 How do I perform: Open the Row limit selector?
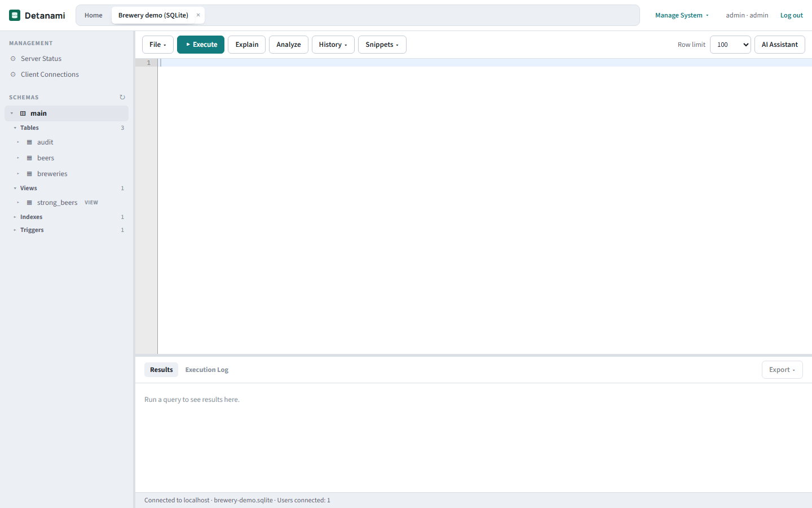[730, 45]
